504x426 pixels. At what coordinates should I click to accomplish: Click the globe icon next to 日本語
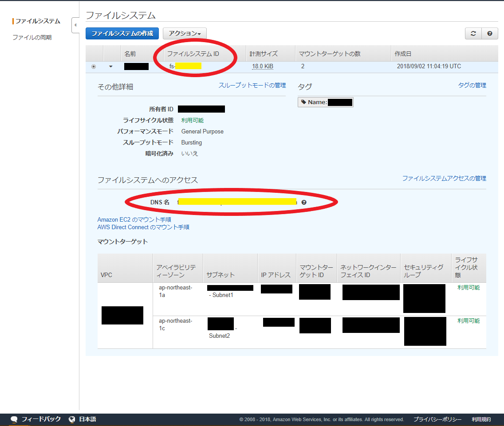coord(72,419)
